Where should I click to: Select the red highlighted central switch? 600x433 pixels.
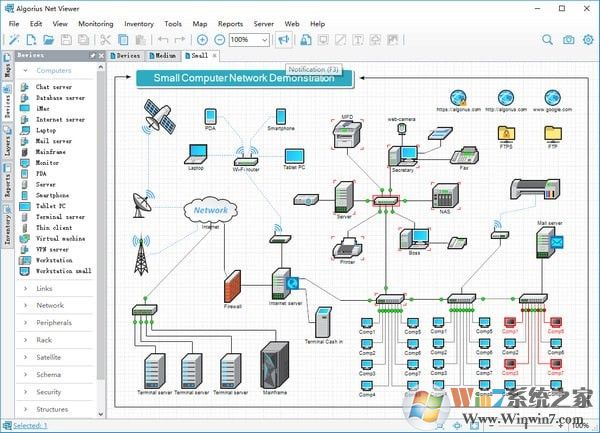click(x=386, y=200)
